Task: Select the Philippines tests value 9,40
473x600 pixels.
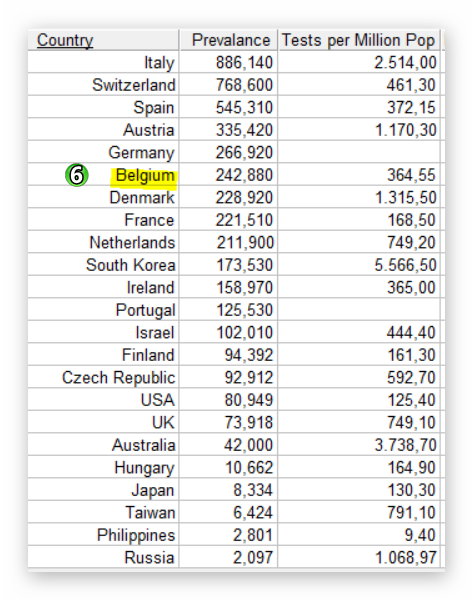Action: pos(359,535)
